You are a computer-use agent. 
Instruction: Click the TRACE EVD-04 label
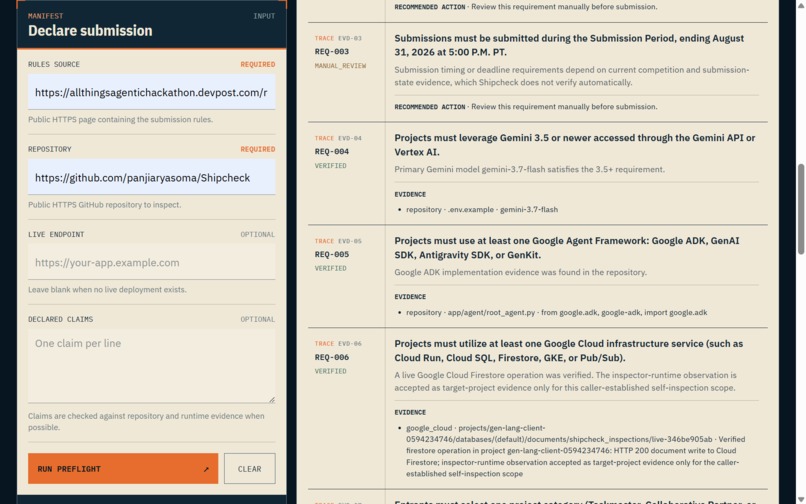click(x=338, y=138)
